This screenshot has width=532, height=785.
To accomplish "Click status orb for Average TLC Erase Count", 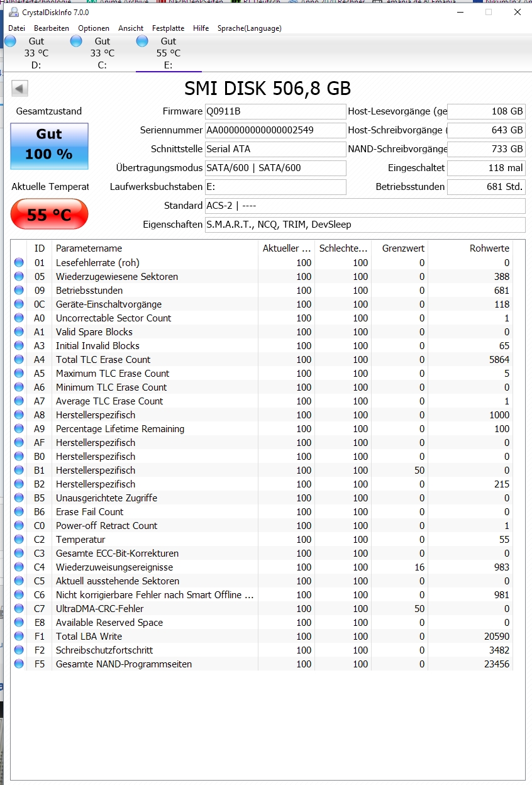I will [19, 401].
